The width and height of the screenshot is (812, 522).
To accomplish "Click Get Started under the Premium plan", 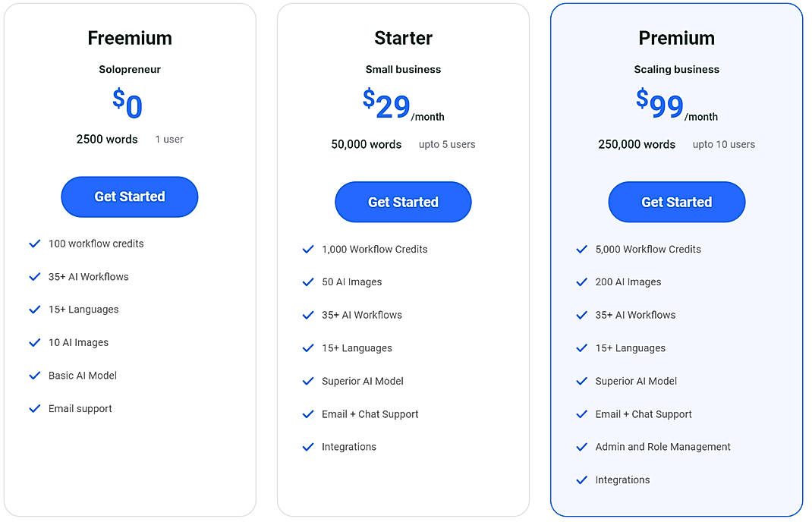I will pyautogui.click(x=676, y=202).
